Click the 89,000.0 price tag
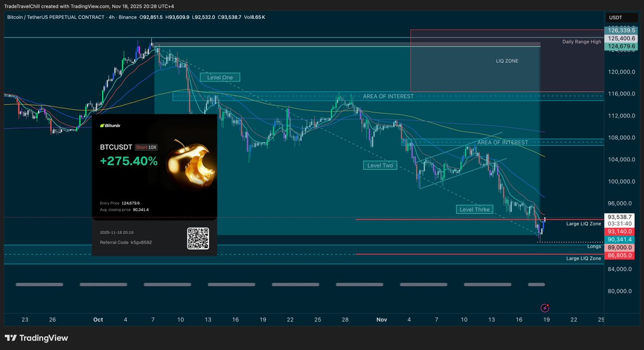This screenshot has width=644, height=350. pyautogui.click(x=620, y=248)
